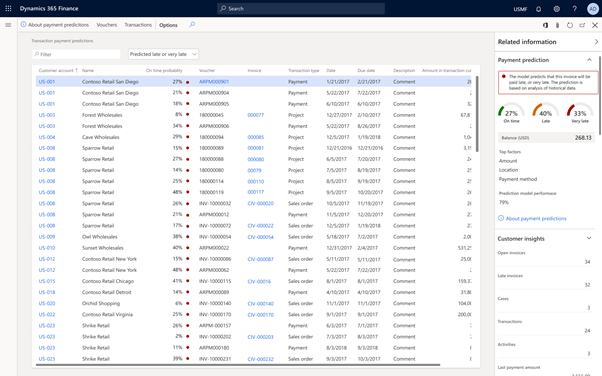Open invoice link CIV-000140

(x=261, y=303)
